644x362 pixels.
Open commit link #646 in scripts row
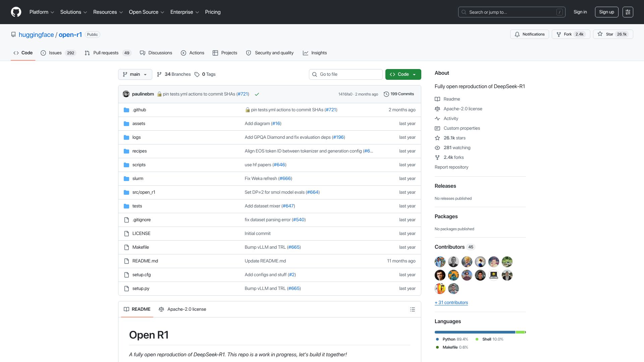(x=279, y=165)
